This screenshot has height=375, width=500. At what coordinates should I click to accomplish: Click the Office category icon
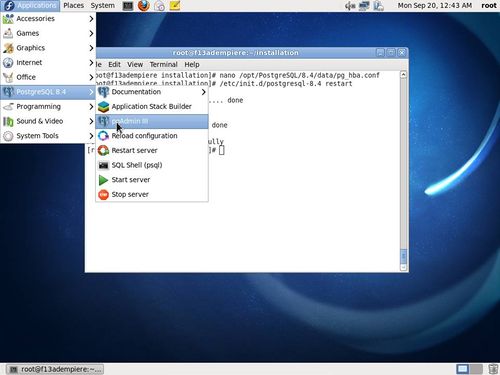pos(8,77)
